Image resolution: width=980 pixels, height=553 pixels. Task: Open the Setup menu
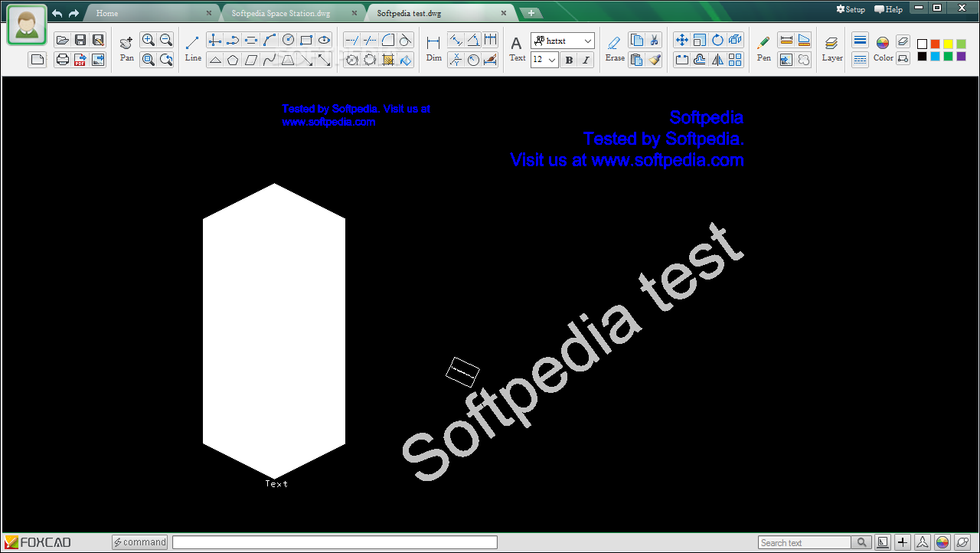(x=851, y=9)
